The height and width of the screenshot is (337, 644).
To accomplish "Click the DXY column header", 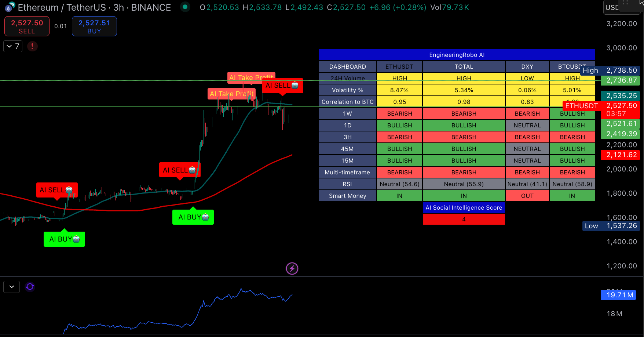I will 527,66.
